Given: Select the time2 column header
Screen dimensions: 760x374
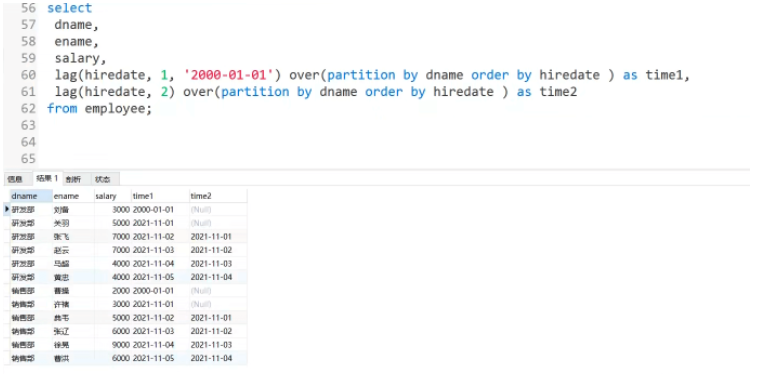Looking at the screenshot, I should (218, 196).
